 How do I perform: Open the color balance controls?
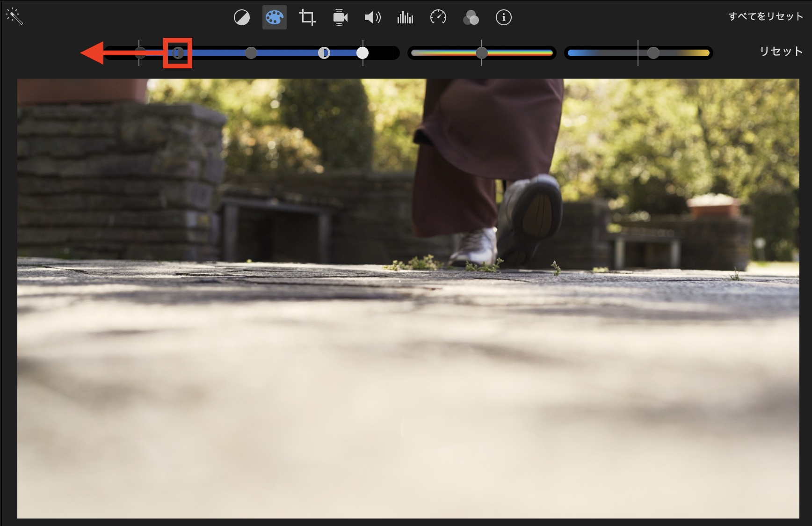(242, 18)
